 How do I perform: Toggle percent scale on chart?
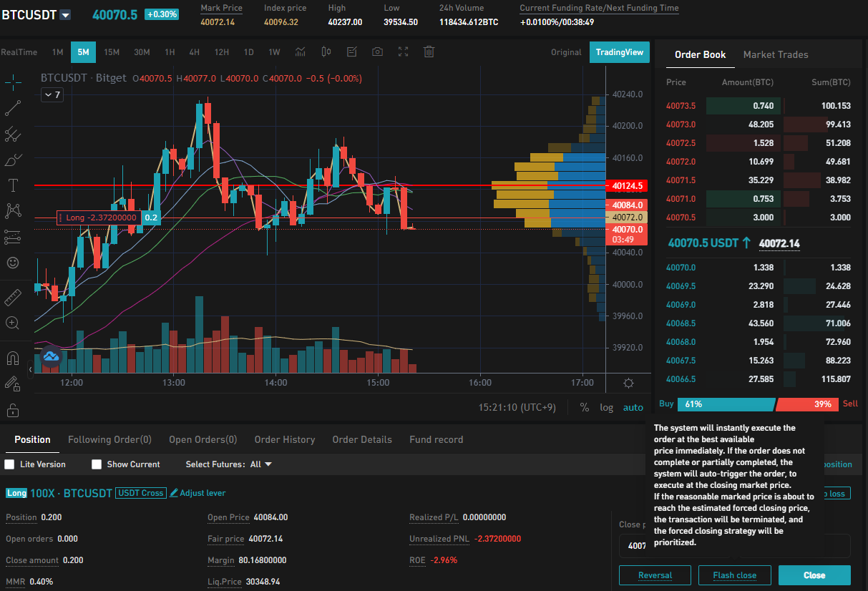[585, 407]
